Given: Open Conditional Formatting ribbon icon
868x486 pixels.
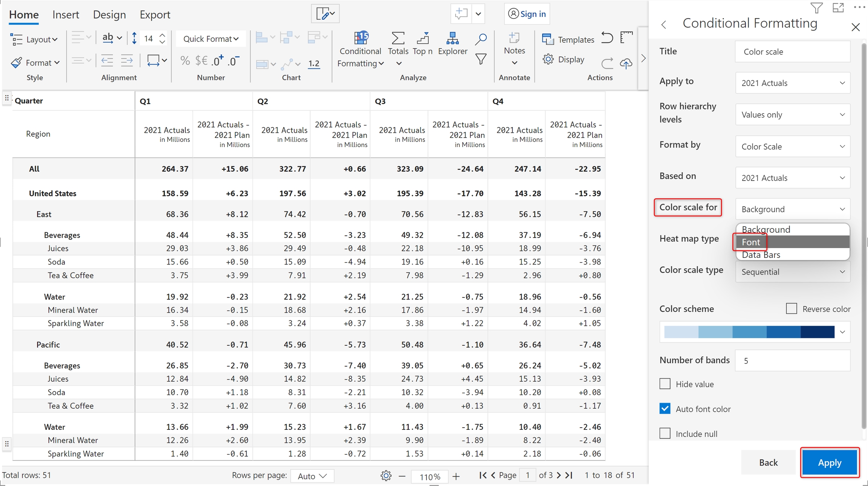Looking at the screenshot, I should (x=361, y=38).
